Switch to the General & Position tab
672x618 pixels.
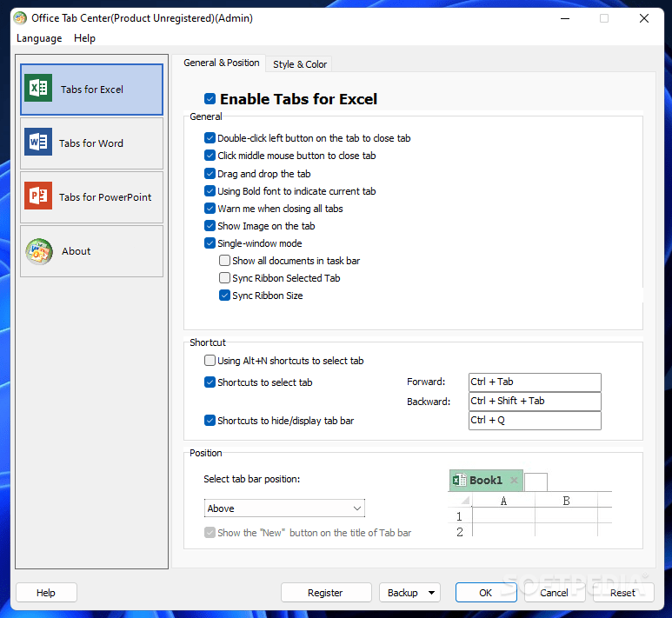[221, 63]
